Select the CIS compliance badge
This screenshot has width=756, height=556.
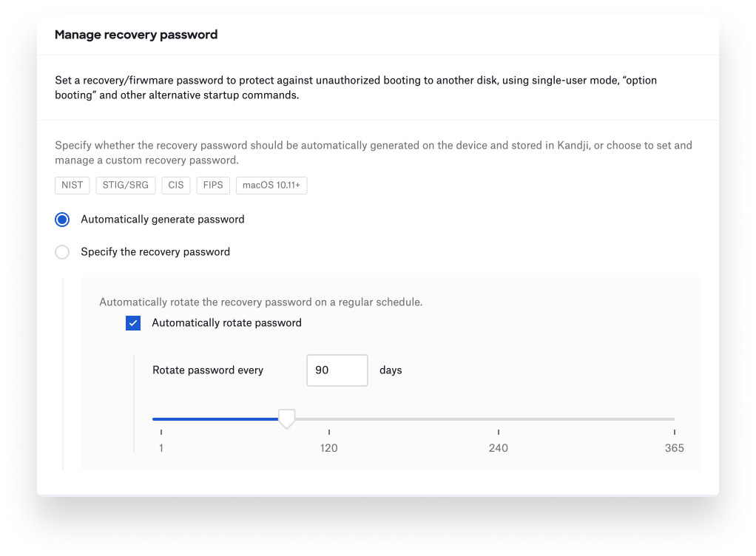click(x=175, y=186)
